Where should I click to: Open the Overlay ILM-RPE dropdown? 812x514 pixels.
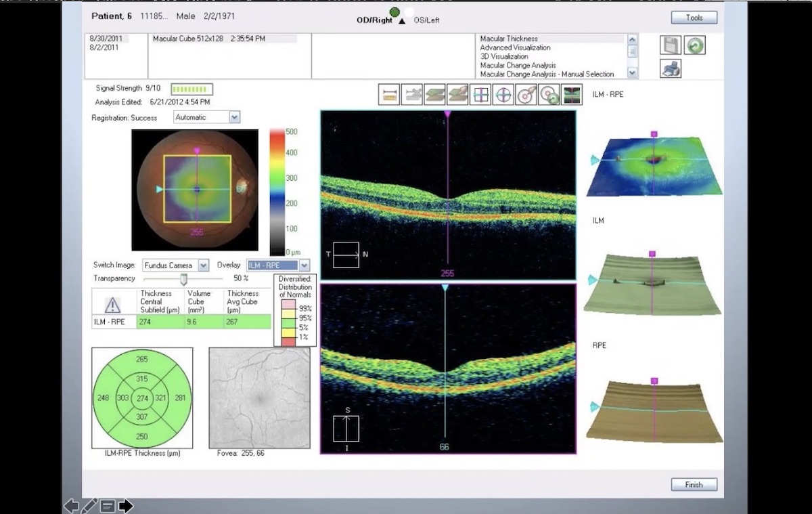tap(278, 265)
